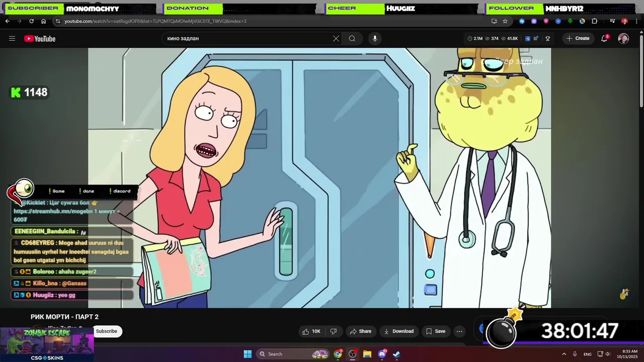
Task: Open the browser home page icon
Action: click(43, 21)
